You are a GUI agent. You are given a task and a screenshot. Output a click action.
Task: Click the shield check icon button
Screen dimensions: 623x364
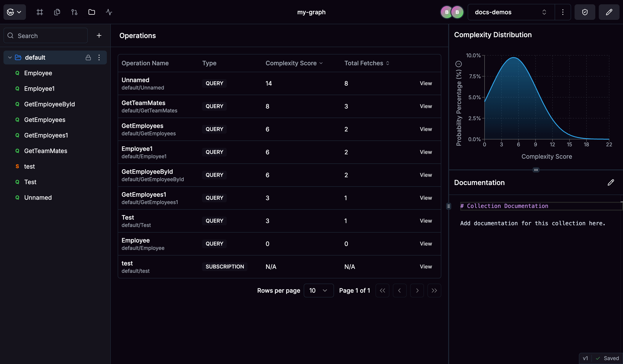point(585,12)
